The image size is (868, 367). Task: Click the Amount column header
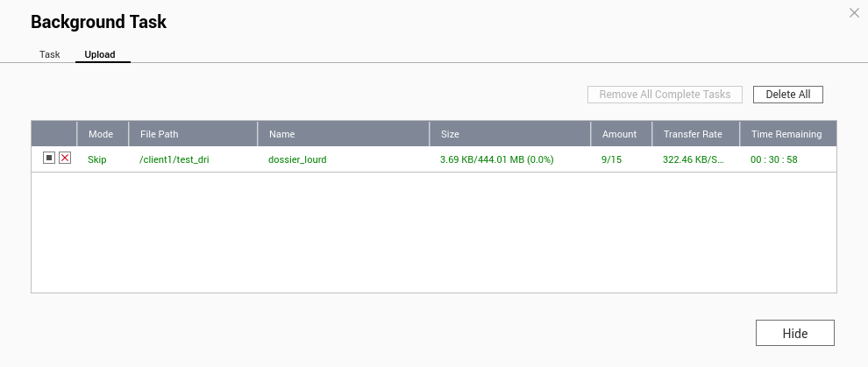[x=619, y=134]
